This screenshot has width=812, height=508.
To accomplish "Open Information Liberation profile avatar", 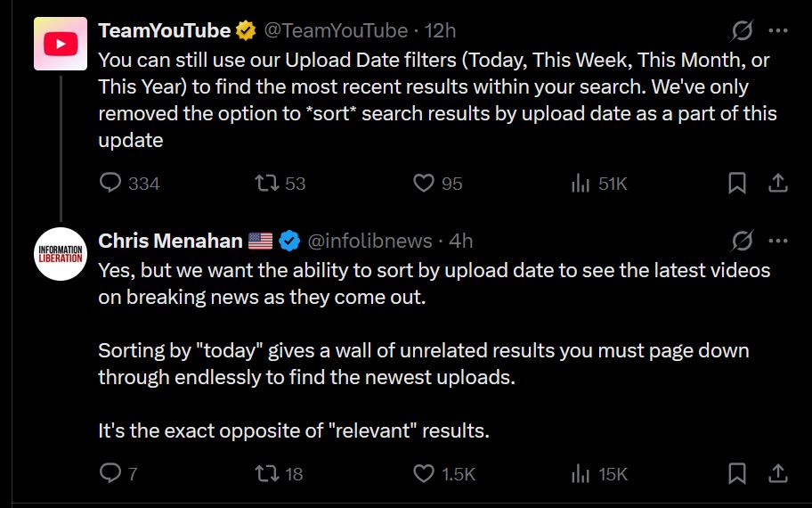I will pyautogui.click(x=61, y=254).
